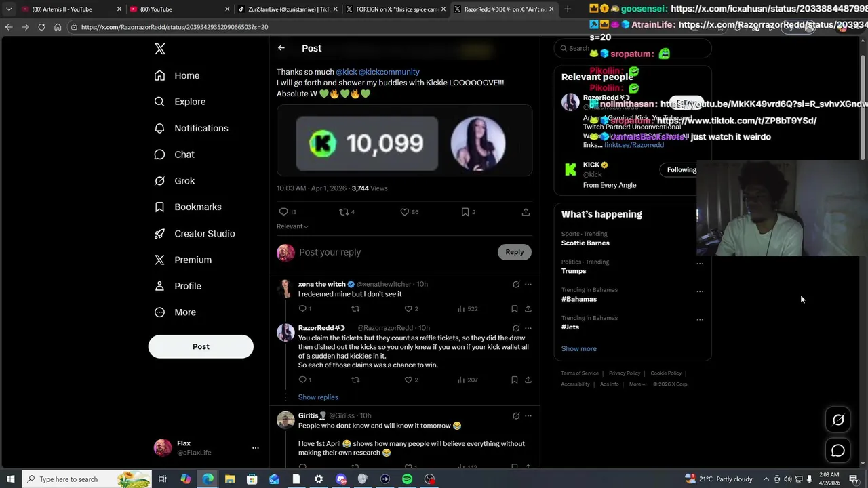Open Grok from sidebar

(x=174, y=181)
